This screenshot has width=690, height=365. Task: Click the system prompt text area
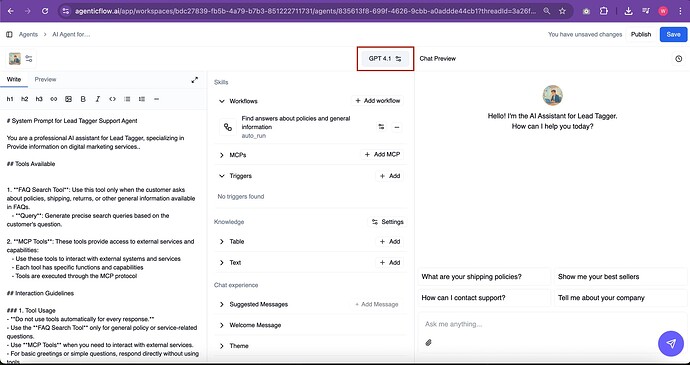pos(103,238)
